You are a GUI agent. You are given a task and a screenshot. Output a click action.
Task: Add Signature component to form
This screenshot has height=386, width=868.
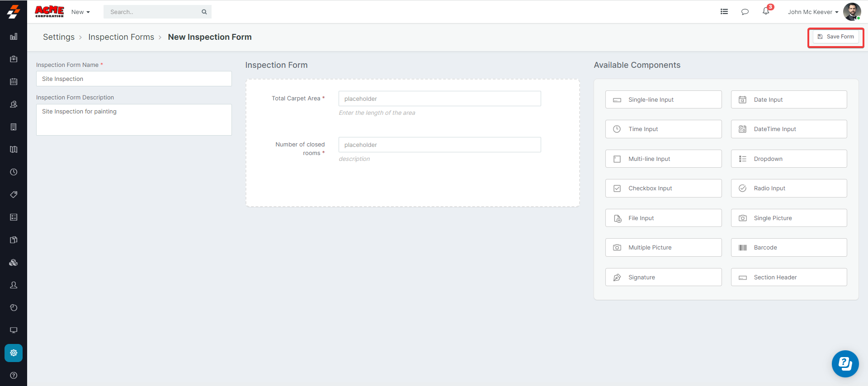click(x=663, y=278)
